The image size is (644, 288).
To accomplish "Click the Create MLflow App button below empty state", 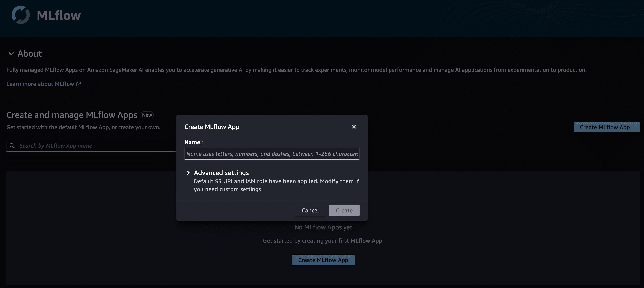I will [323, 260].
